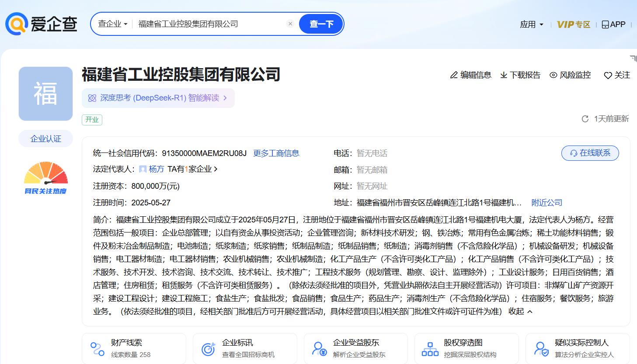Click the 在线联系 button
The image size is (637, 364).
590,153
